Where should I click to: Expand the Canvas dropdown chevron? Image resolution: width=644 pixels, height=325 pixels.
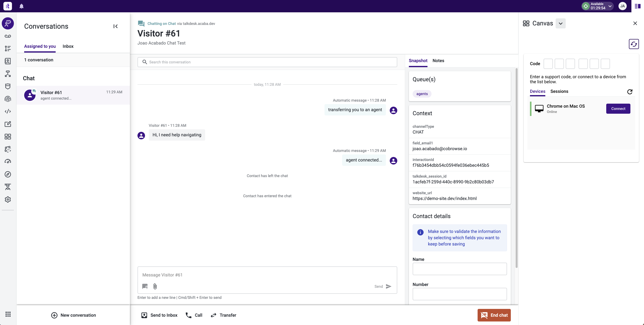[x=560, y=23]
